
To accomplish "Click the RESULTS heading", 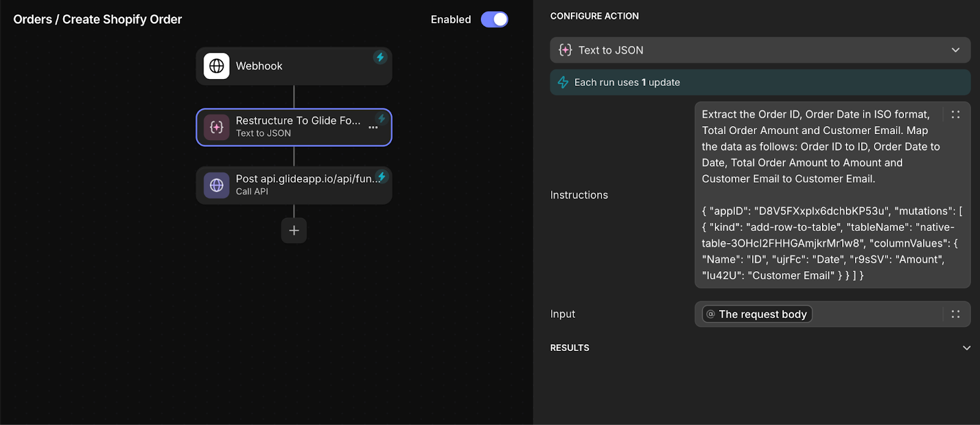I will coord(570,348).
